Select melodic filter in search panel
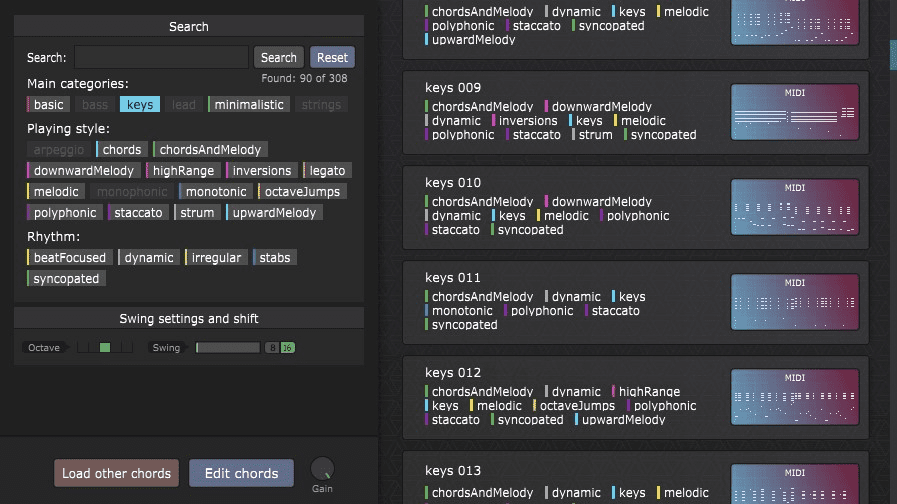Screen dimensions: 897x504 [x=55, y=192]
